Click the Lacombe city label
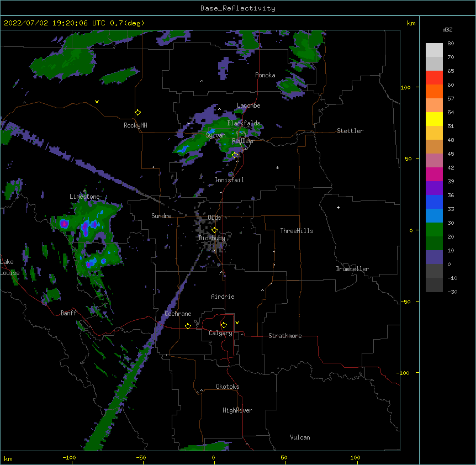The height and width of the screenshot is (465, 476). tap(248, 105)
